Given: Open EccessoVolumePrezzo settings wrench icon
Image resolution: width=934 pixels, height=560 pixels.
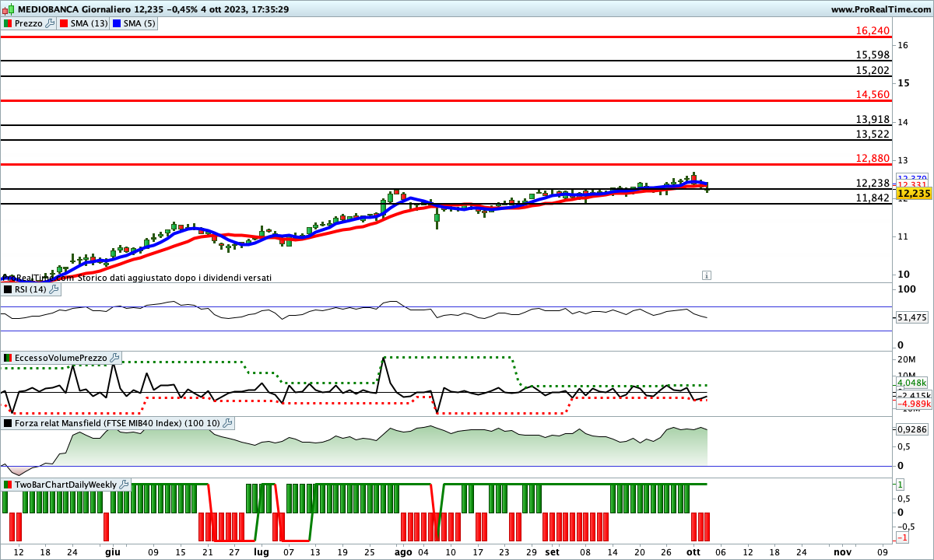Looking at the screenshot, I should [x=115, y=358].
